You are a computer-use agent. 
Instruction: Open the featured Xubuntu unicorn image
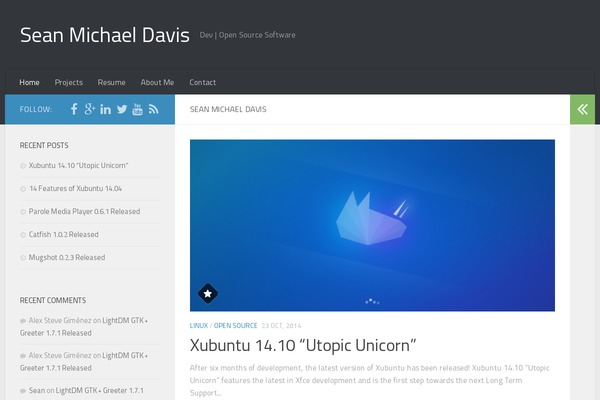(x=372, y=225)
